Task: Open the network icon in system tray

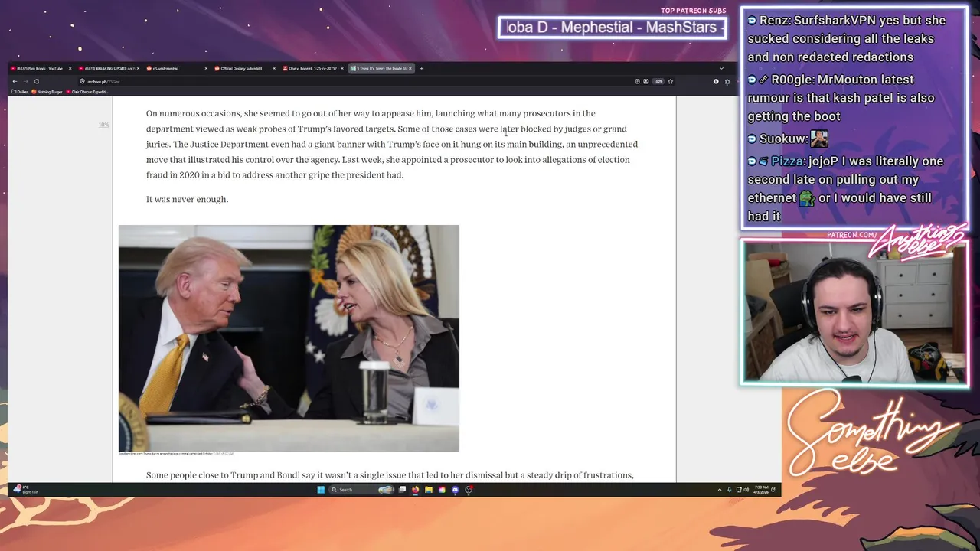Action: pyautogui.click(x=738, y=490)
